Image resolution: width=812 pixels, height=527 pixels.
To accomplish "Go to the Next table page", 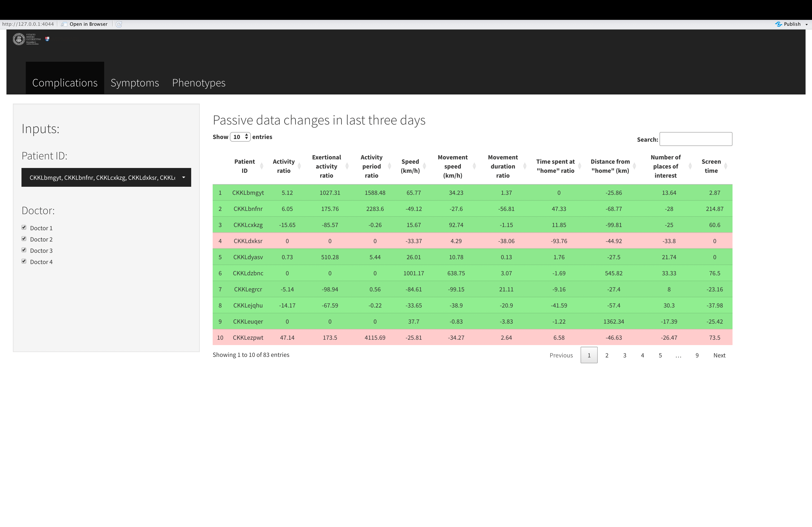I will [x=719, y=355].
